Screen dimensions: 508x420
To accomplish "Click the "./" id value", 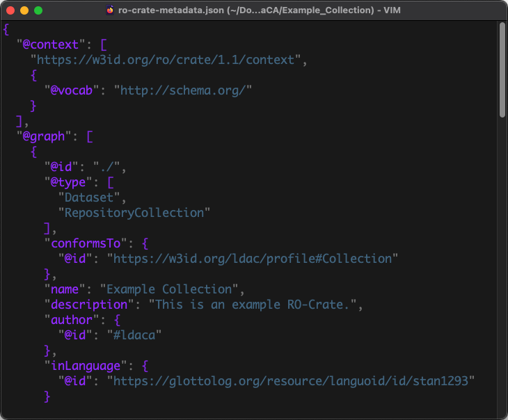I will coord(106,167).
